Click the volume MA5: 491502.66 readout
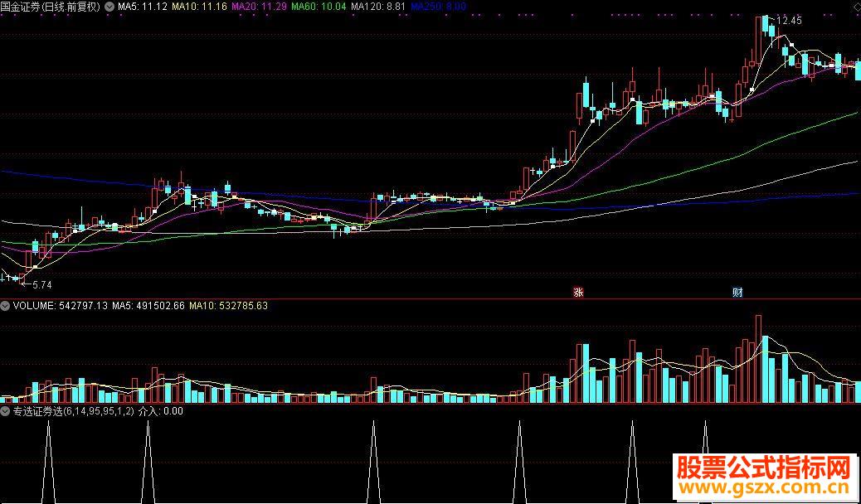 click(148, 306)
